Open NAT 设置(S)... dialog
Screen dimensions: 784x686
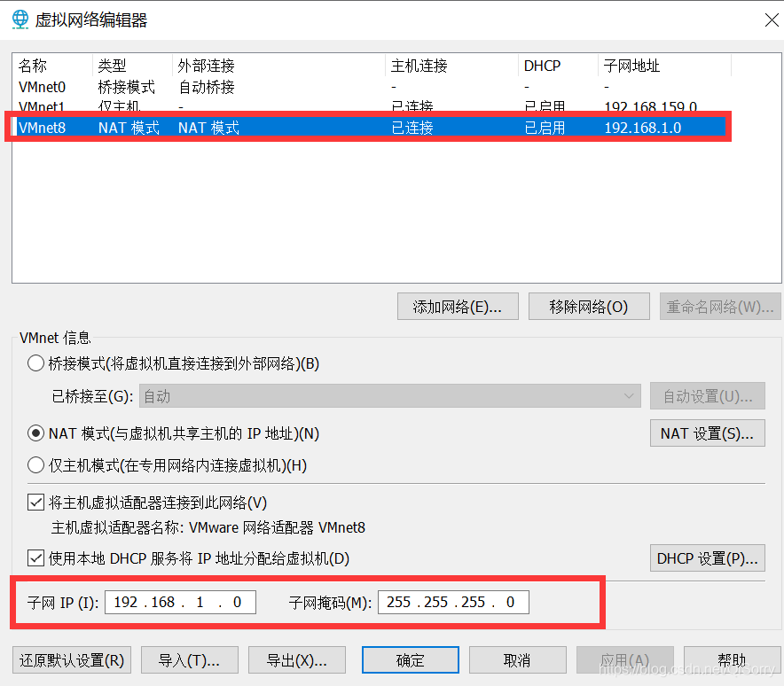click(708, 433)
